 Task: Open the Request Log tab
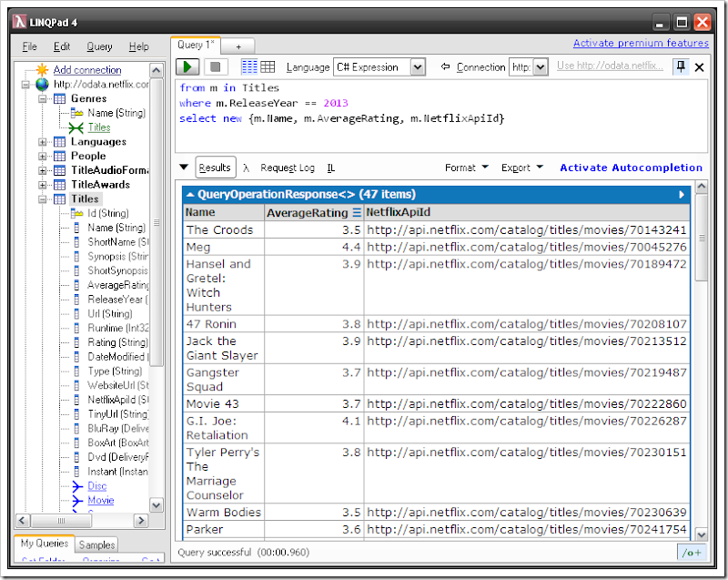(x=288, y=168)
